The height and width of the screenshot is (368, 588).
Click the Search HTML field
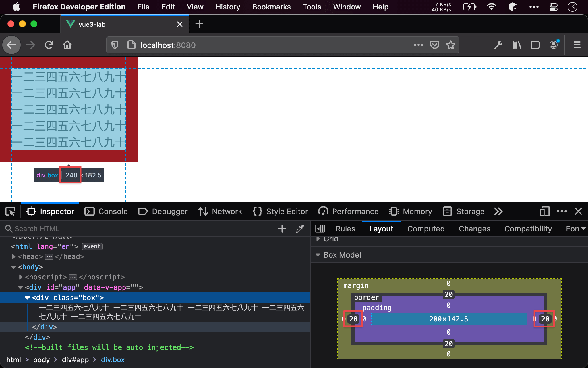click(x=138, y=229)
